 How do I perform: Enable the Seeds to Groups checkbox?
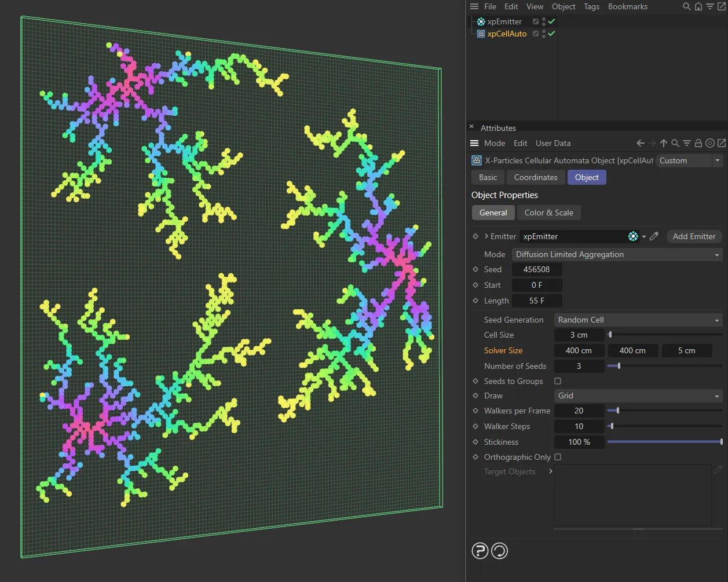coord(558,381)
